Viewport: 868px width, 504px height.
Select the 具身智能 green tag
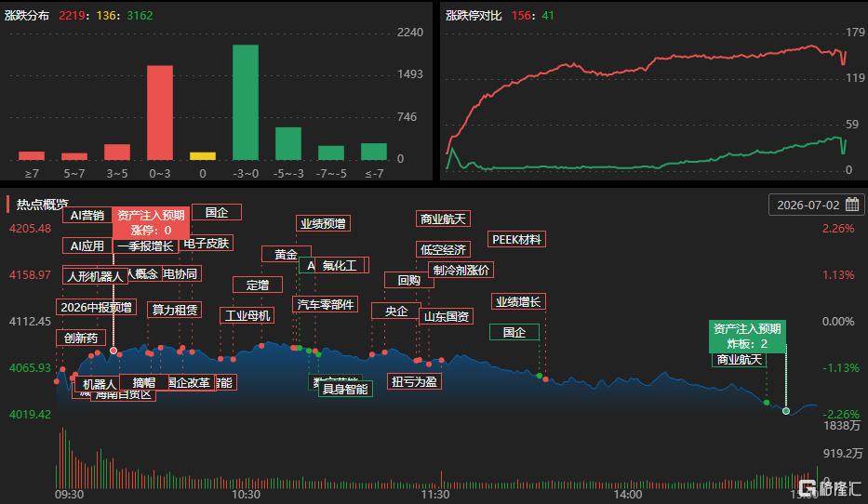345,389
